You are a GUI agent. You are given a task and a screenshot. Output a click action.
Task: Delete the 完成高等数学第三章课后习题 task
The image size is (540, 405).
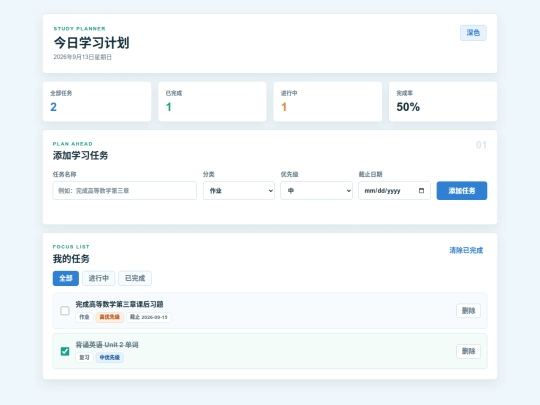point(468,311)
